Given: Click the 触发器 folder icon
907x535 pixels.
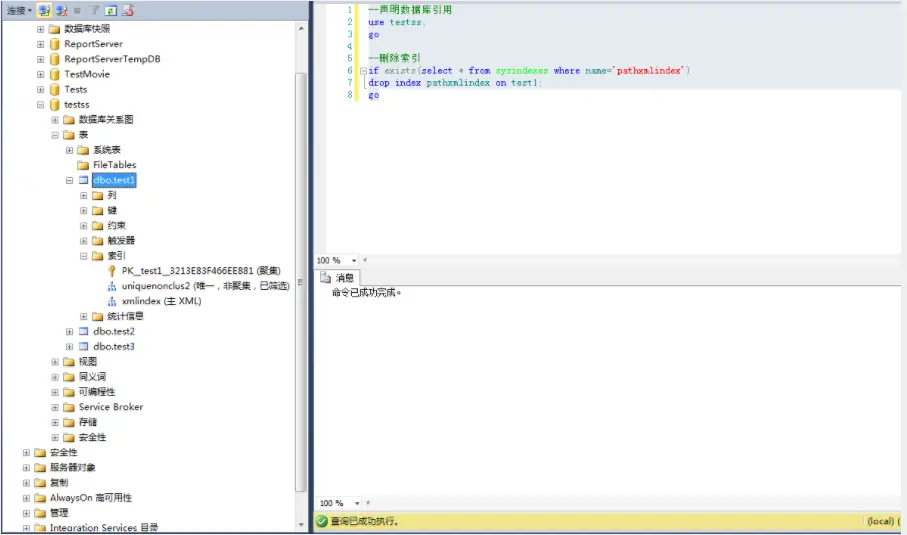Looking at the screenshot, I should pyautogui.click(x=98, y=241).
